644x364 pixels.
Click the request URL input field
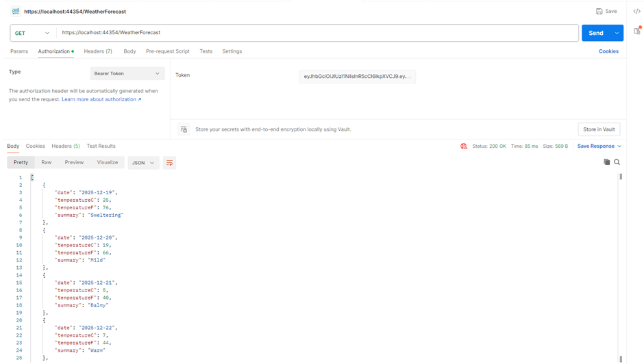[315, 33]
